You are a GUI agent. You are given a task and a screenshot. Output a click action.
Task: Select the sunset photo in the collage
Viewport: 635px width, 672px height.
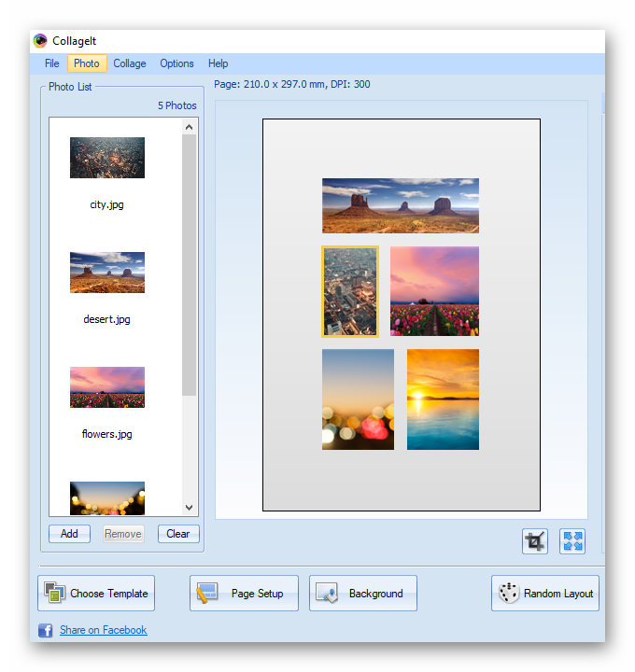(x=443, y=399)
